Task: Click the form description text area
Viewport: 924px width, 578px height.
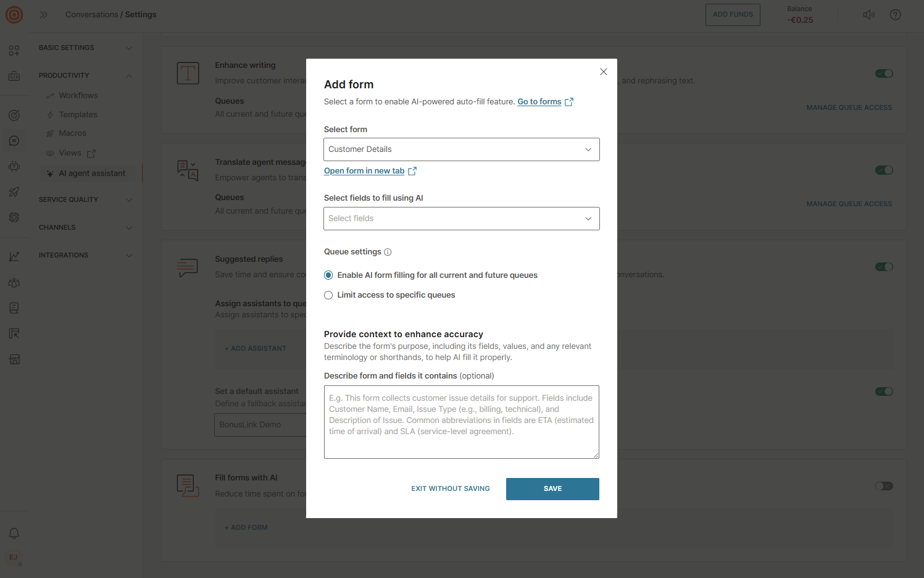Action: [x=461, y=422]
